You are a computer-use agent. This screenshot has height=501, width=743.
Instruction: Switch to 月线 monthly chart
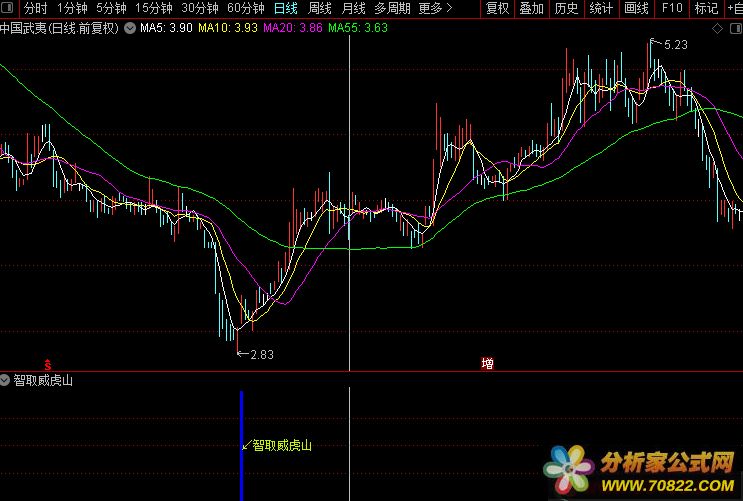pyautogui.click(x=353, y=8)
